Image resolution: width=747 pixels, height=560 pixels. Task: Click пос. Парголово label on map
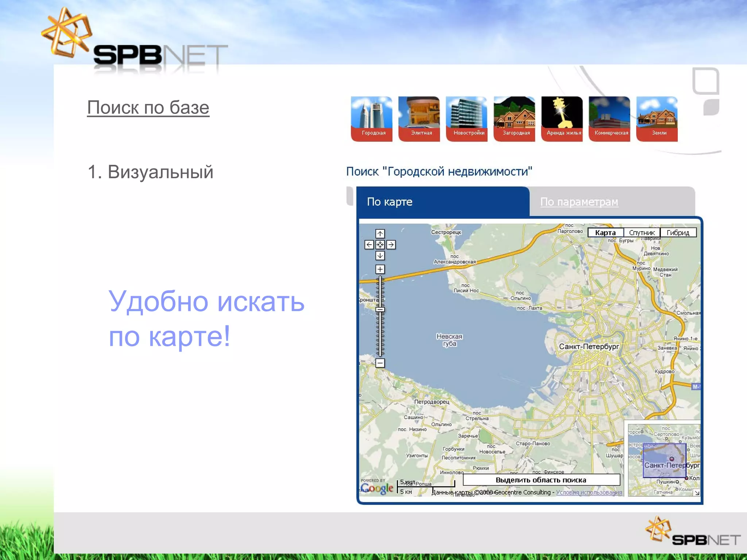point(570,229)
